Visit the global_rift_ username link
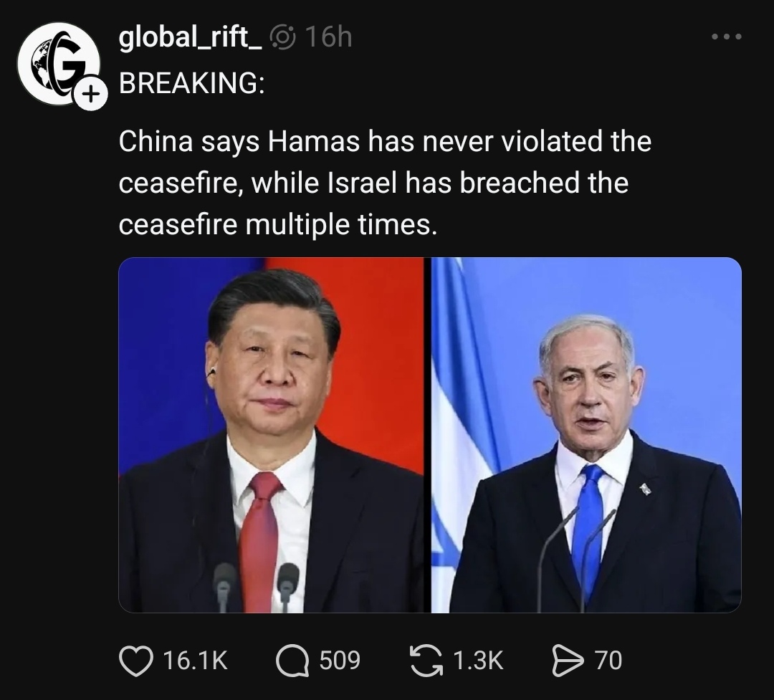Screen dimensions: 774x700 pyautogui.click(x=190, y=37)
